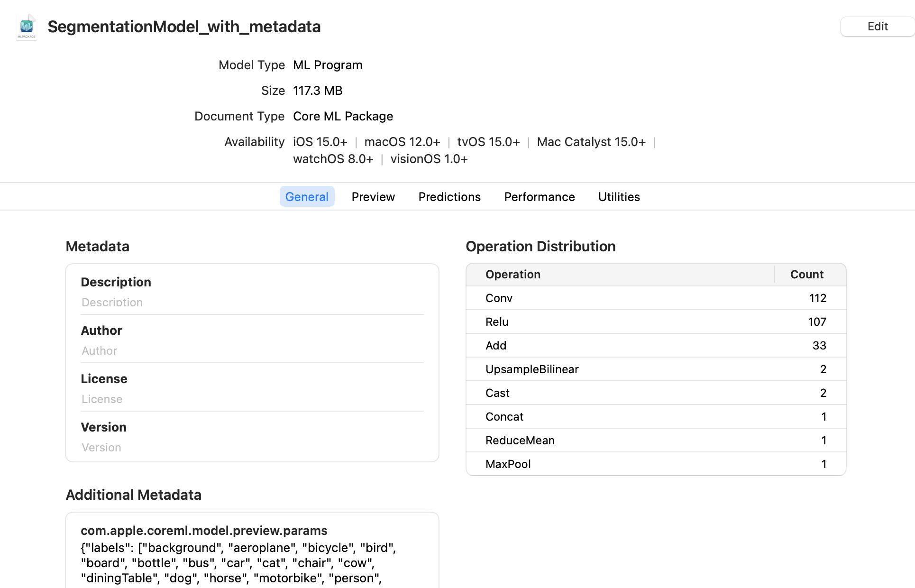This screenshot has height=588, width=915.
Task: Click the iOS 15.0+ availability entry
Action: pyautogui.click(x=320, y=142)
